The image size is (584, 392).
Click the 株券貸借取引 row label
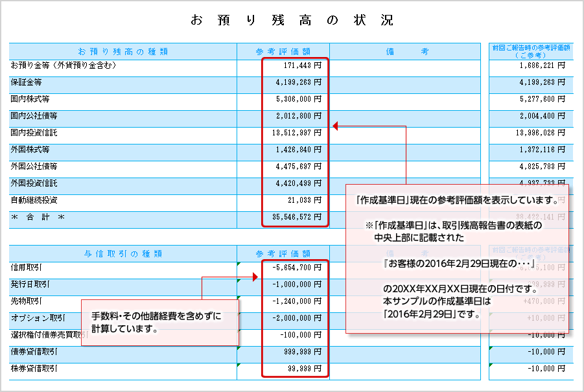pyautogui.click(x=34, y=369)
